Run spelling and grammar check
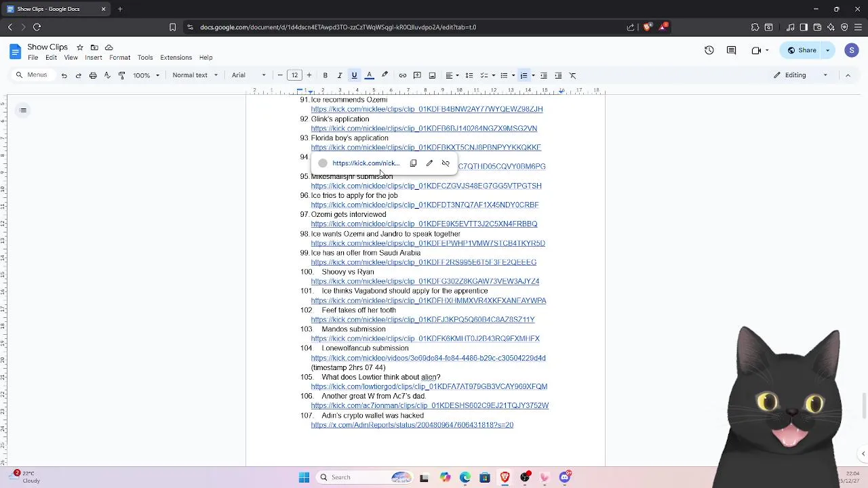 click(107, 75)
